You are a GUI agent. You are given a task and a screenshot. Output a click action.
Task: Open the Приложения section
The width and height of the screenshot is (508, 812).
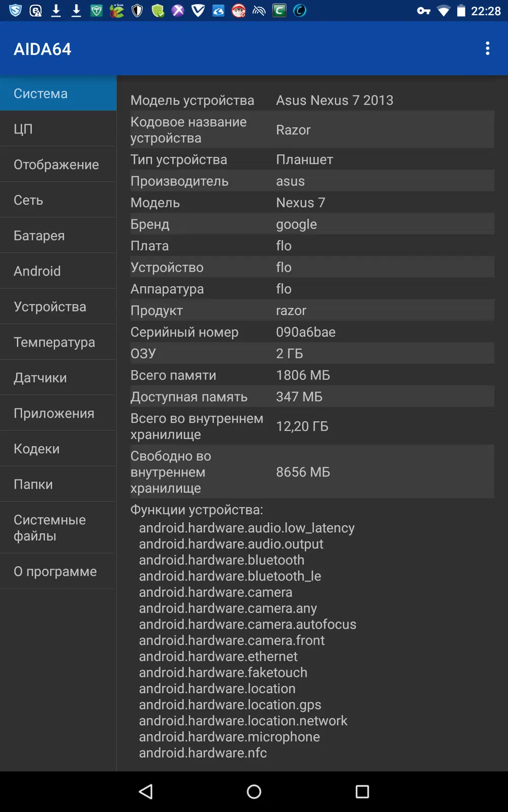[58, 413]
